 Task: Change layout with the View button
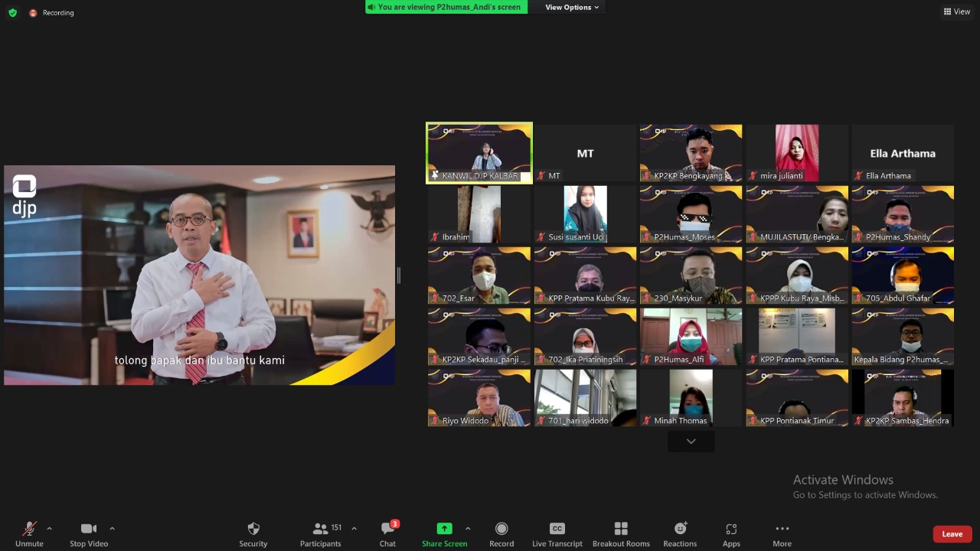[x=957, y=11]
